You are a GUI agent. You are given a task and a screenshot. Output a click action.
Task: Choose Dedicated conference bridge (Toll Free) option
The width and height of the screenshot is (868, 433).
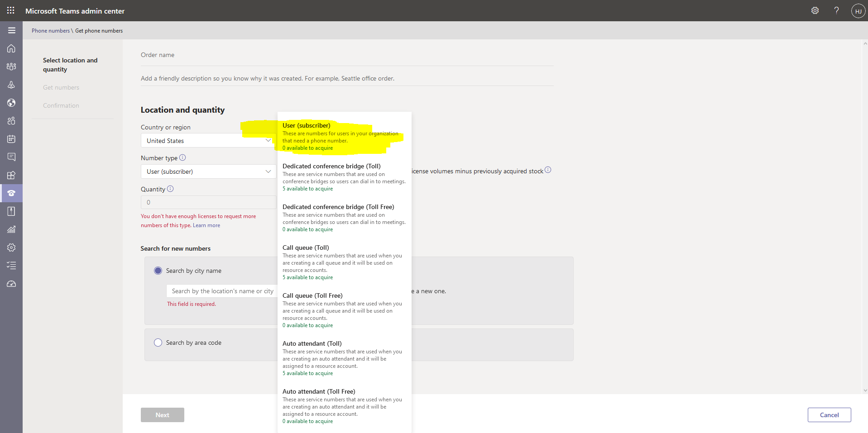point(344,218)
